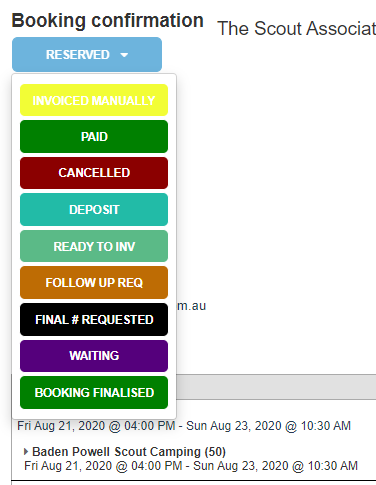Click The Scout Association title text

pos(297,28)
